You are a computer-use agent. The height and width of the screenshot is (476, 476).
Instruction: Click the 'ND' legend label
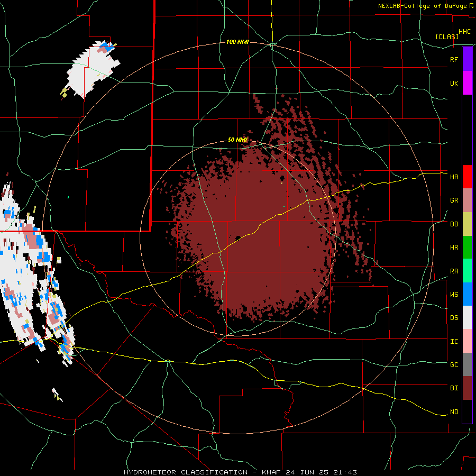pos(454,412)
